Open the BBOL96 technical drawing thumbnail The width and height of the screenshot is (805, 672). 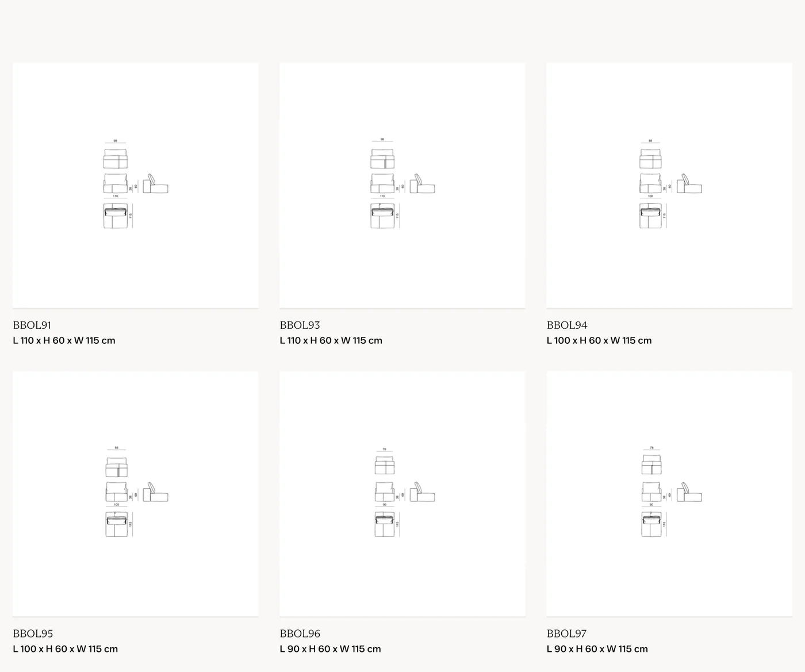point(402,494)
